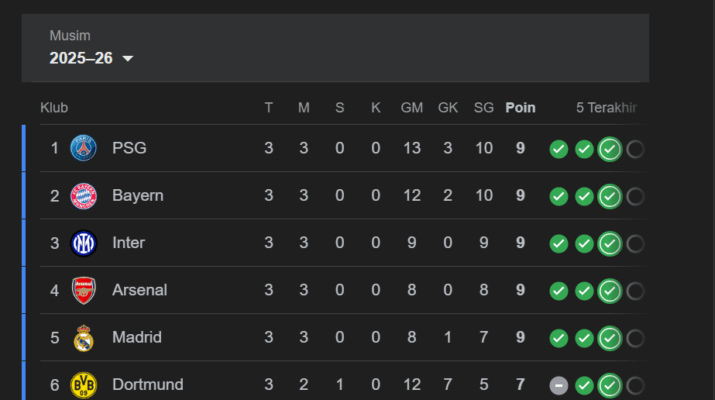Viewport: 715px width, 400px height.
Task: Click the Poin column header
Action: (x=520, y=108)
